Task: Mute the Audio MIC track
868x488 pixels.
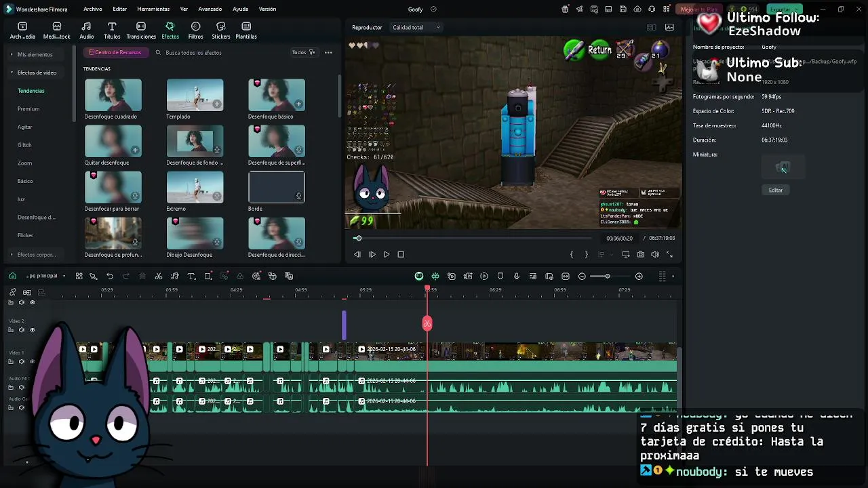Action: 21,387
